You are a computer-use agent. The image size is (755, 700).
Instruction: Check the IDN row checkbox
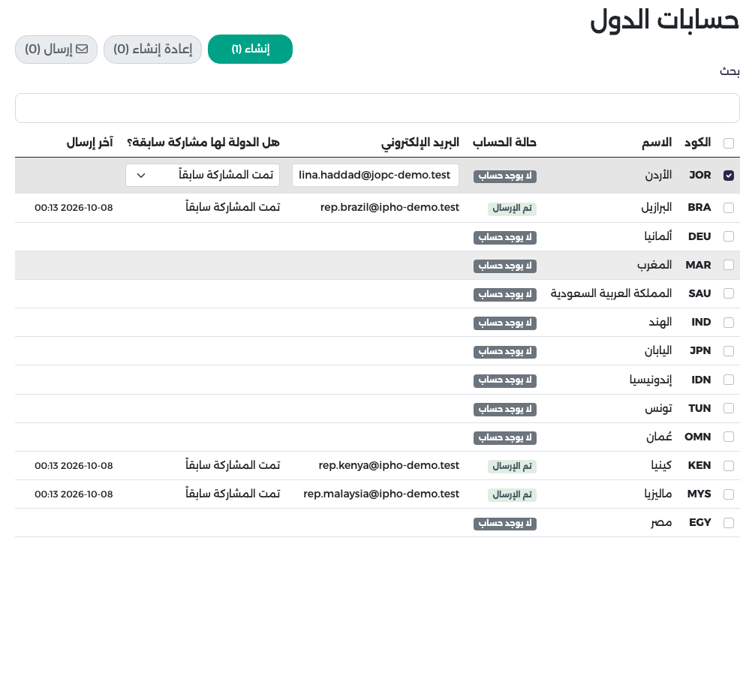(x=729, y=380)
